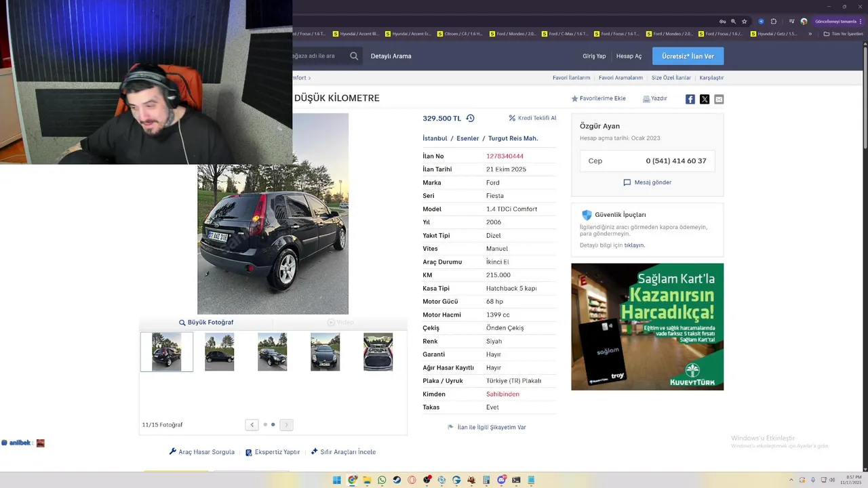Screen dimensions: 868x488
Task: Open Tüm Yer İşaretleri bookmarks folder
Action: click(843, 34)
